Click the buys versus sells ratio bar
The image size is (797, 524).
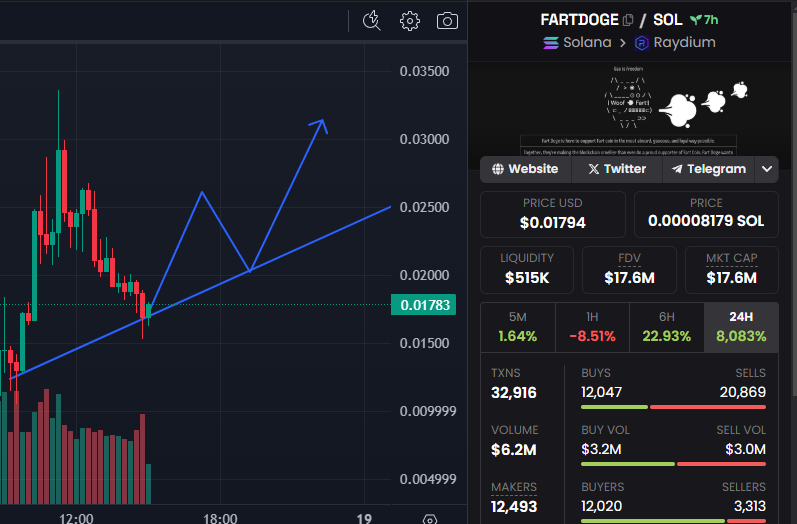click(x=673, y=407)
